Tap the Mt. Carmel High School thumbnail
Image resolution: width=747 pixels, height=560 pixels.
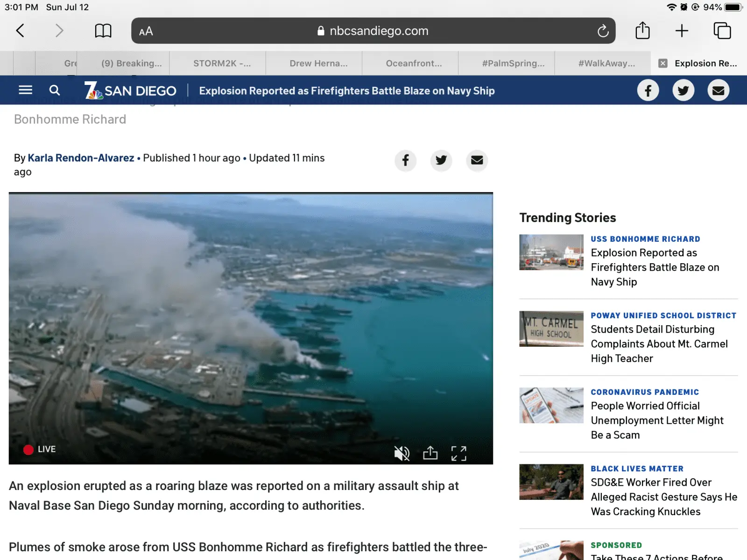click(x=551, y=329)
